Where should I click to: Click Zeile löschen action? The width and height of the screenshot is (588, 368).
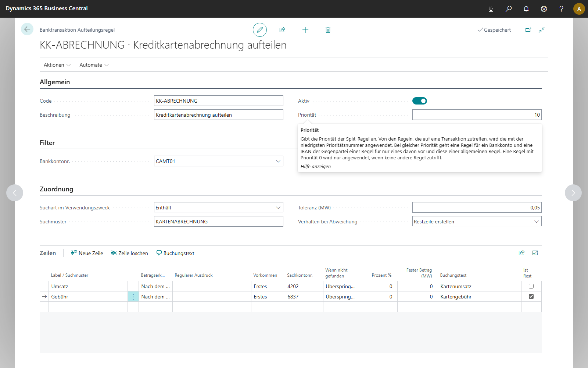tap(129, 253)
